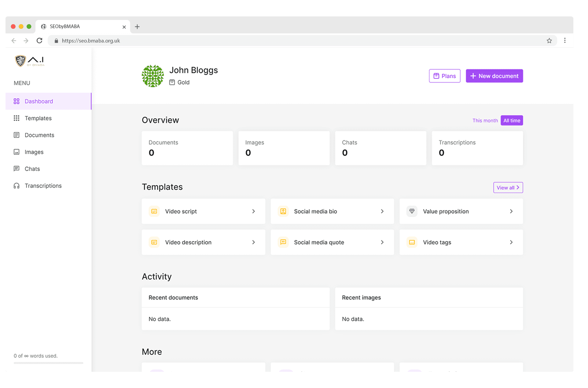This screenshot has height=388, width=588.
Task: Click the Dashboard grid icon in sidebar
Action: pos(17,101)
